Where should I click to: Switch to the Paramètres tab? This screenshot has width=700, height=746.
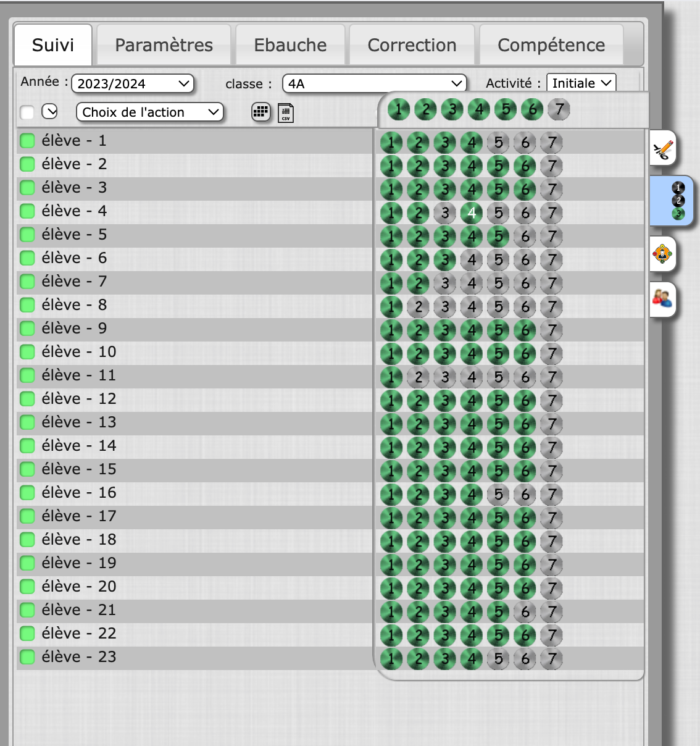pyautogui.click(x=164, y=45)
